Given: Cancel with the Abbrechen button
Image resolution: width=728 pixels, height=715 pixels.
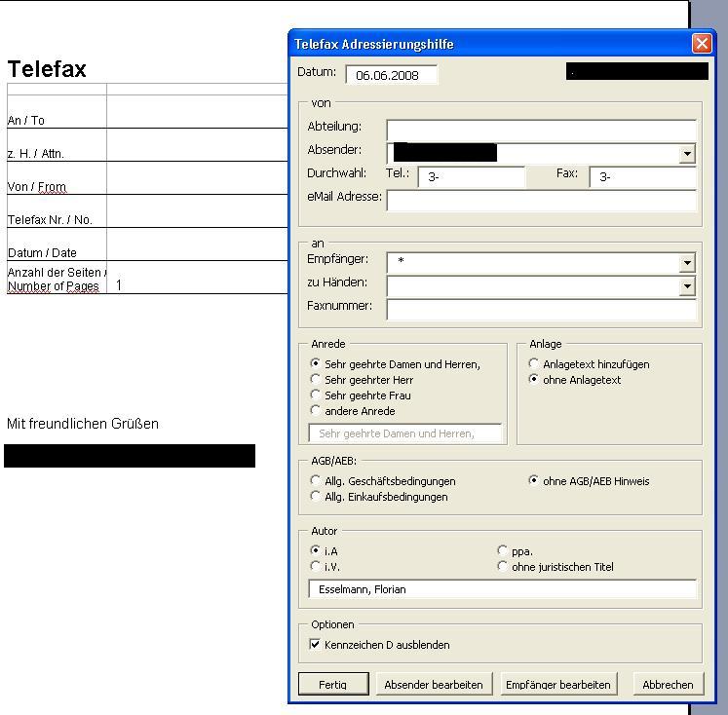Looking at the screenshot, I should click(668, 685).
